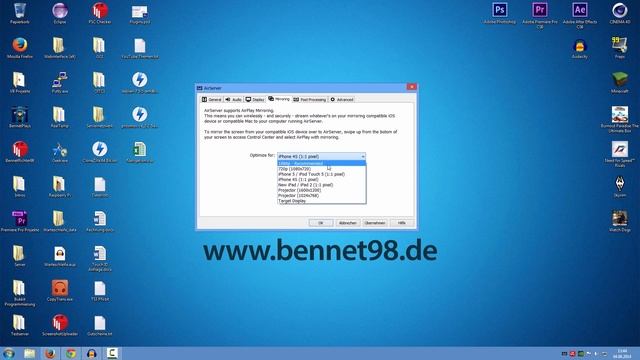The image size is (640, 360).
Task: Open Google Chrome from the taskbar
Action: pyautogui.click(x=71, y=353)
